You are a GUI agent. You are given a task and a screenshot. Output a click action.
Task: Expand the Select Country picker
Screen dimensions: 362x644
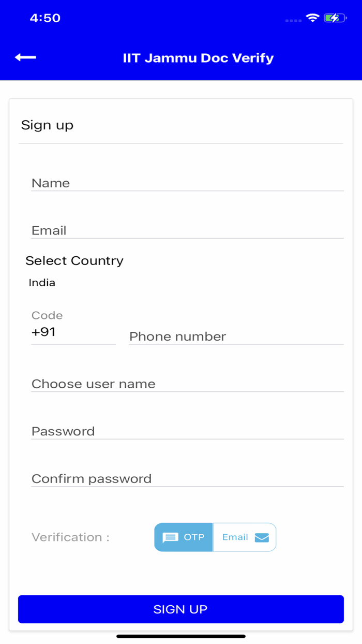point(74,261)
